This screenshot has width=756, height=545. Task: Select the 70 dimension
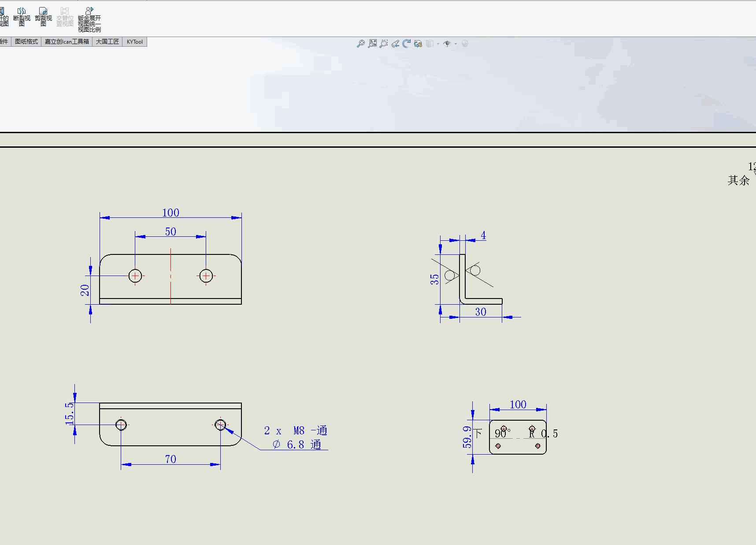tap(170, 459)
